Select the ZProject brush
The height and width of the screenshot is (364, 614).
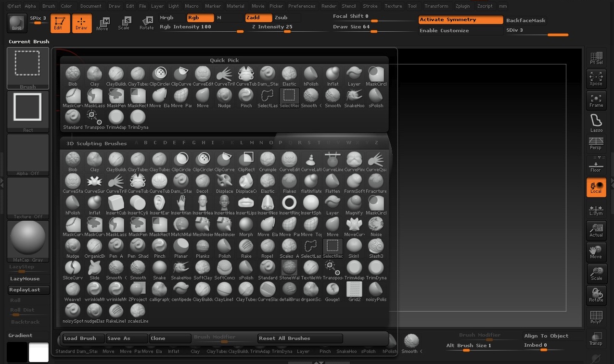pyautogui.click(x=138, y=291)
